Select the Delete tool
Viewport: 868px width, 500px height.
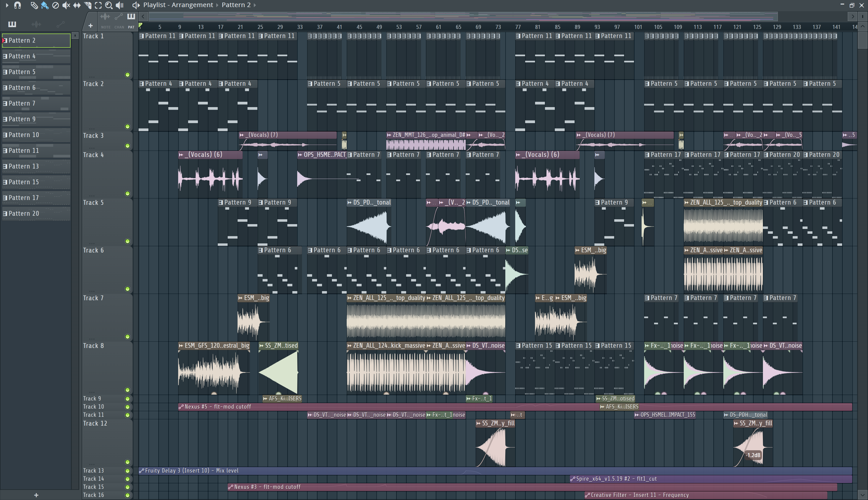coord(55,5)
